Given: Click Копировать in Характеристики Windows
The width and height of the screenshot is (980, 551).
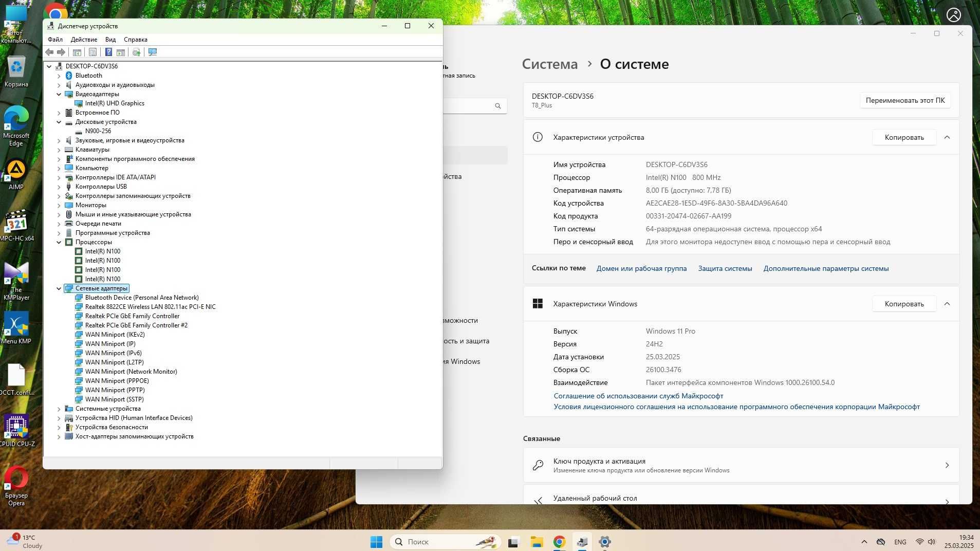Looking at the screenshot, I should [x=904, y=304].
